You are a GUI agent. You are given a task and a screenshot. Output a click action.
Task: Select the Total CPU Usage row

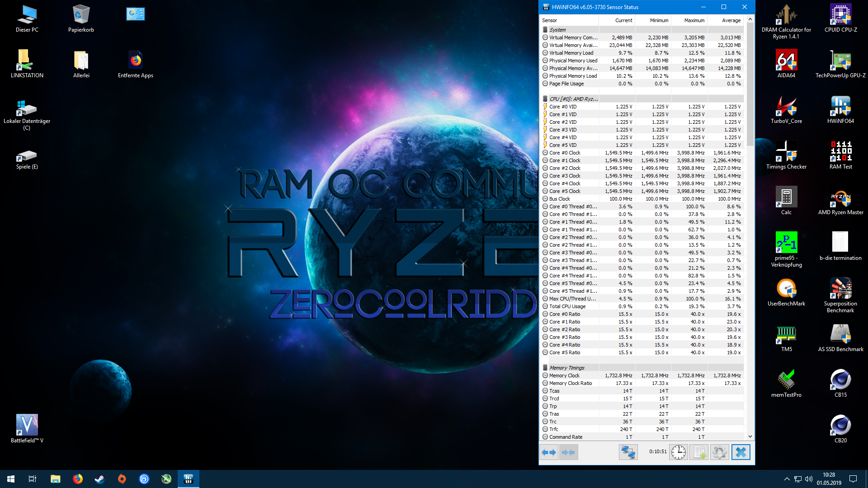coord(567,306)
